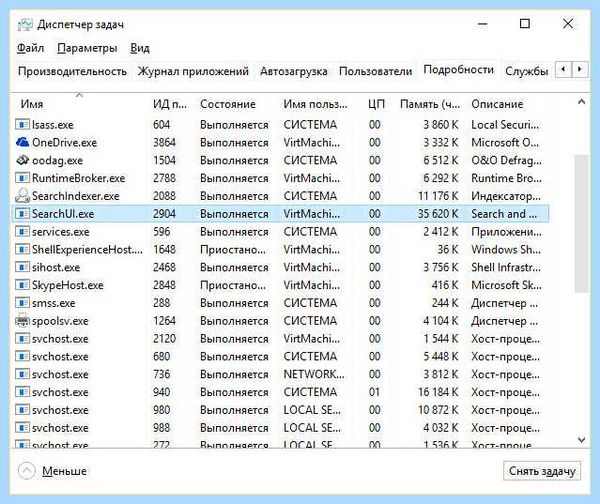Viewport: 600px width, 504px height.
Task: Click icon of svchost.exe PID 940
Action: pyautogui.click(x=22, y=392)
